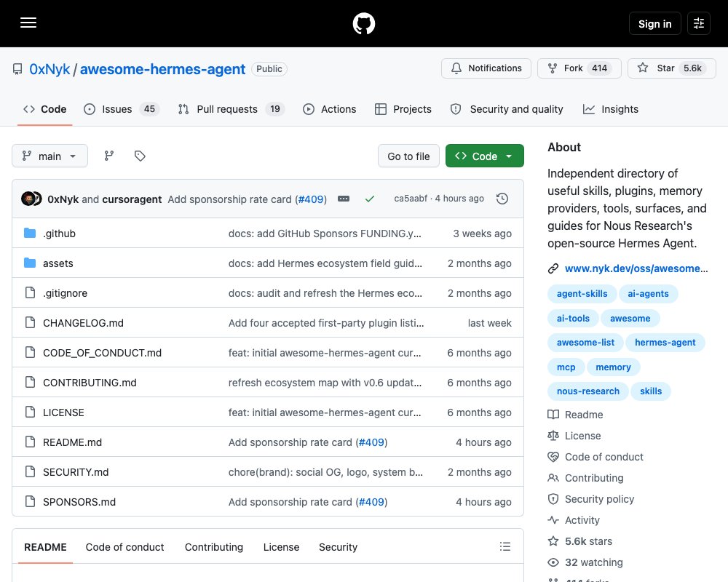Open awesome-hermes-agent repository link
The height and width of the screenshot is (582, 728).
[x=162, y=69]
